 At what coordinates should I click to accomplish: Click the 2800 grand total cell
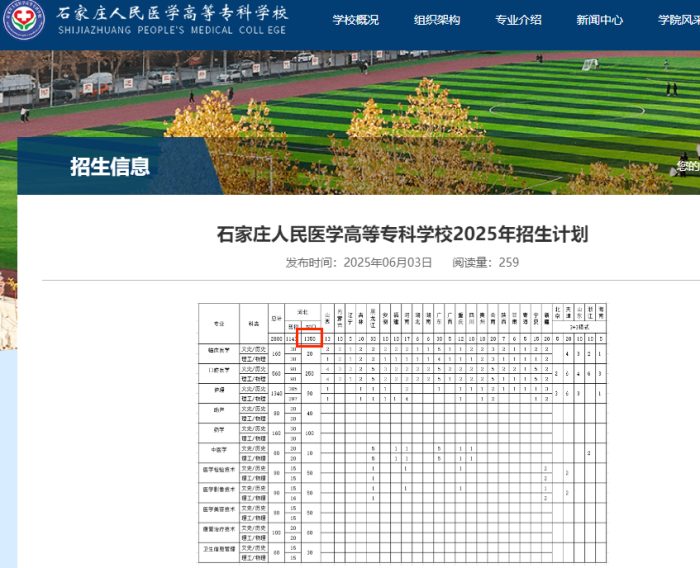[x=276, y=339]
